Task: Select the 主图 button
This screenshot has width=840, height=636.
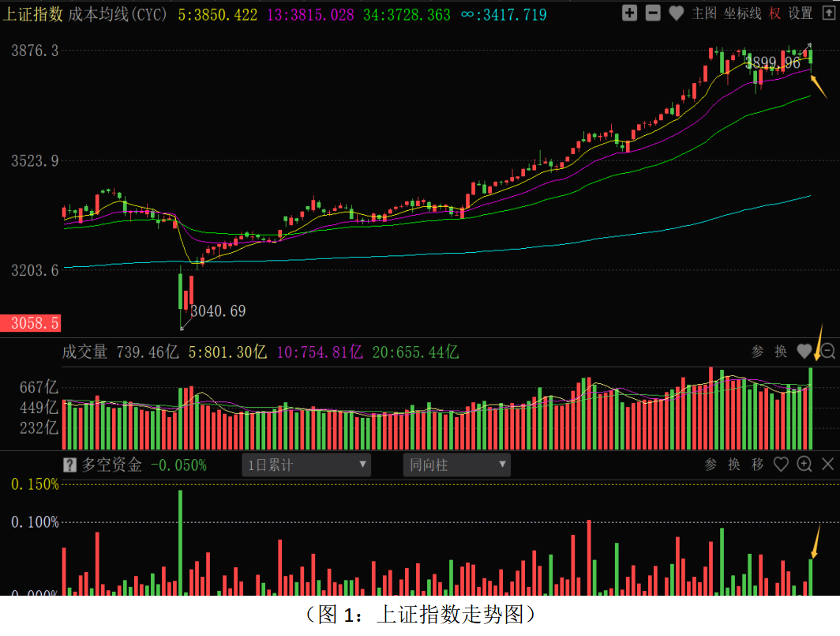Action: (x=704, y=13)
